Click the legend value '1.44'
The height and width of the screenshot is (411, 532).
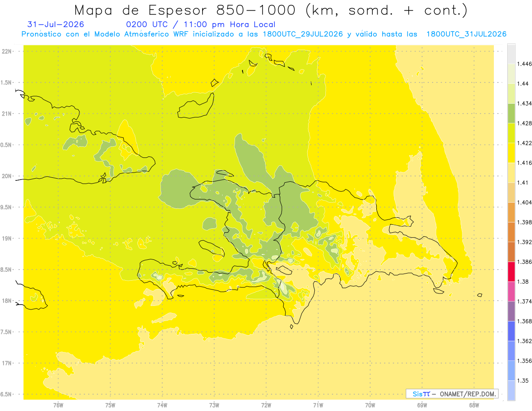pyautogui.click(x=523, y=84)
